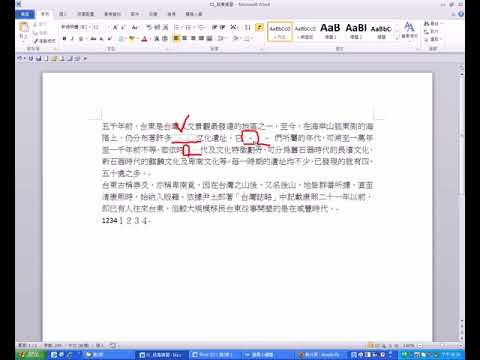The width and height of the screenshot is (480, 360).
Task: Click the Phonetic Guide icon
Action: pyautogui.click(x=157, y=27)
